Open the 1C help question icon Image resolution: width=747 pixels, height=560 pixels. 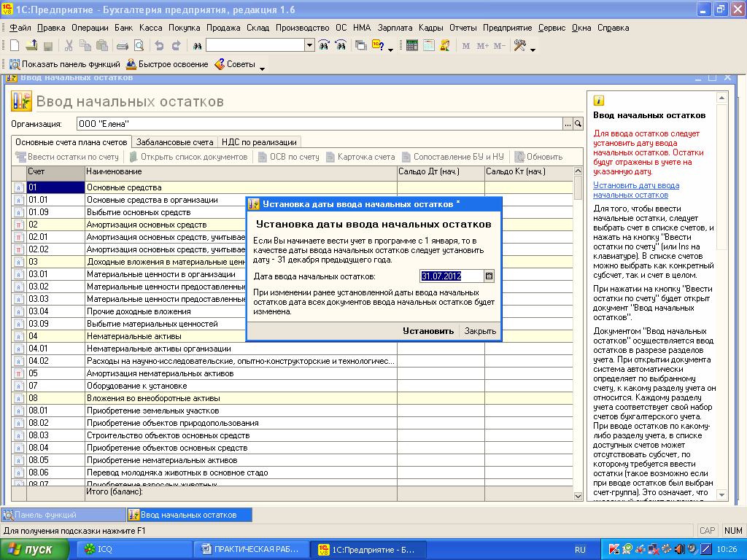379,46
